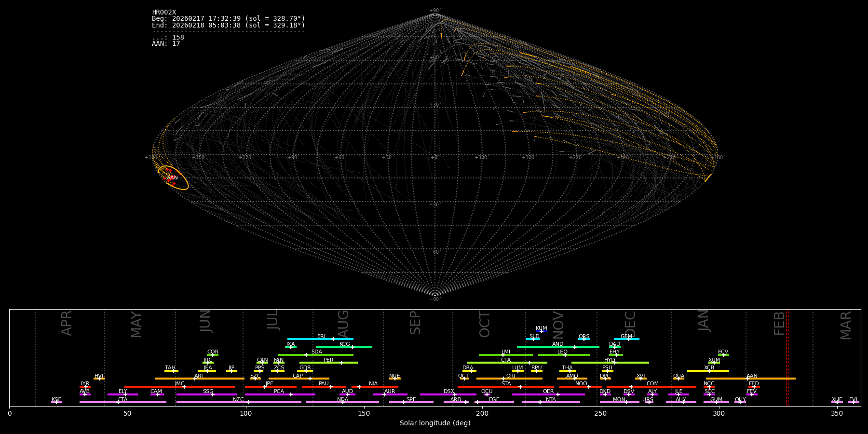Click the EVI shower label

pyautogui.click(x=853, y=400)
